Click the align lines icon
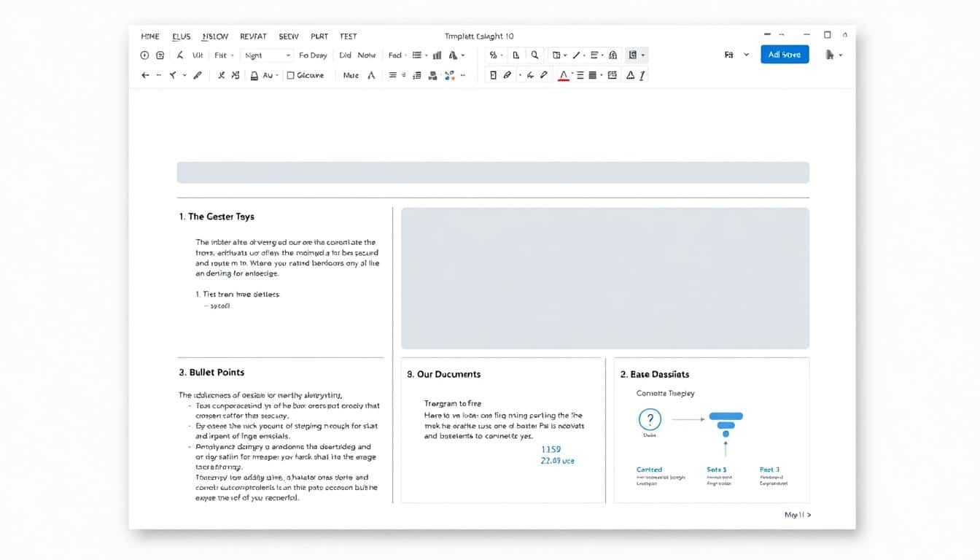 pyautogui.click(x=393, y=75)
